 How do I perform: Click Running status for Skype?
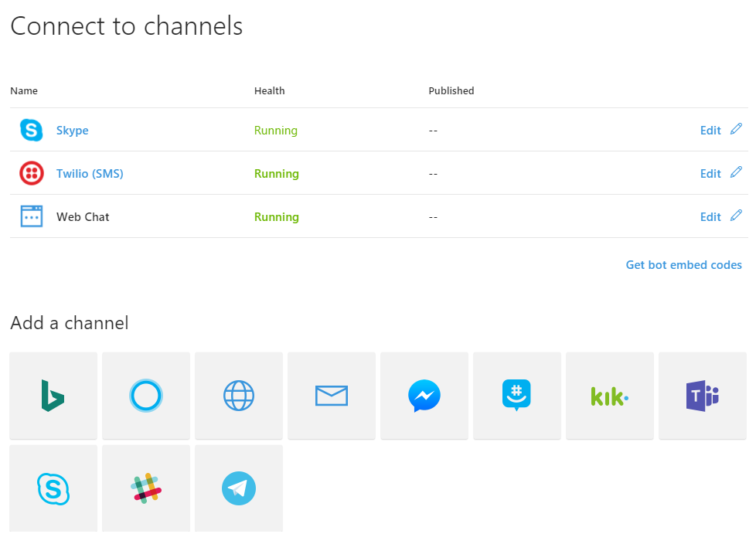[x=276, y=131]
